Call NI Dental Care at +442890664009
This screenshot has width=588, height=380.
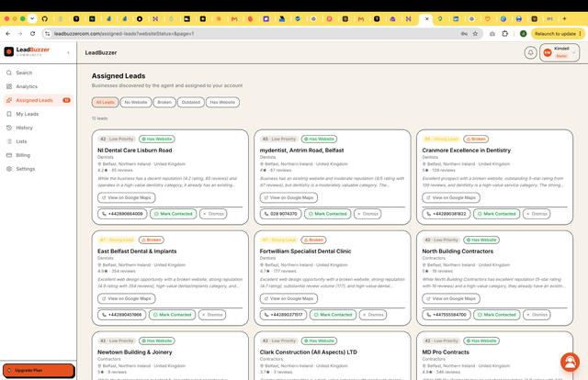tap(122, 214)
